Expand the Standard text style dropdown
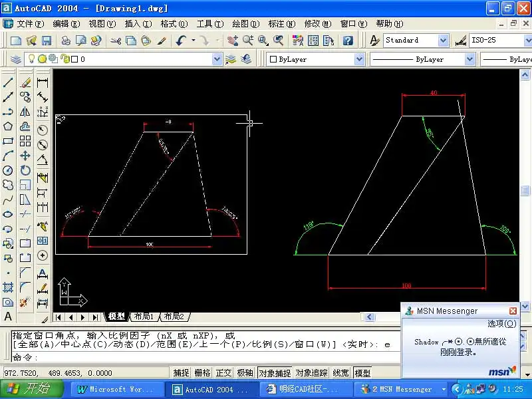 pyautogui.click(x=443, y=41)
